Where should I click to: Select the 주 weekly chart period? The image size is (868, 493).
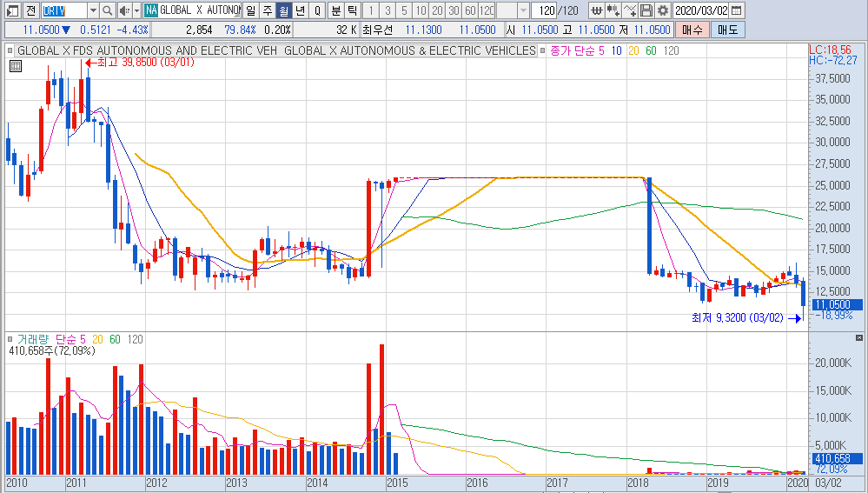point(268,10)
